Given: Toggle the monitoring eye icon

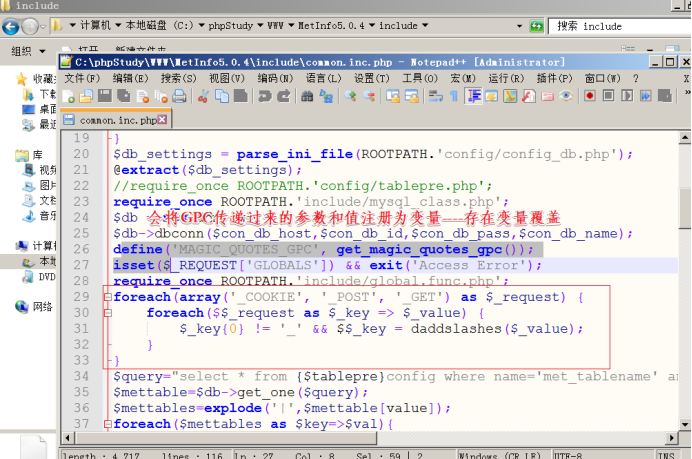Looking at the screenshot, I should (x=566, y=96).
